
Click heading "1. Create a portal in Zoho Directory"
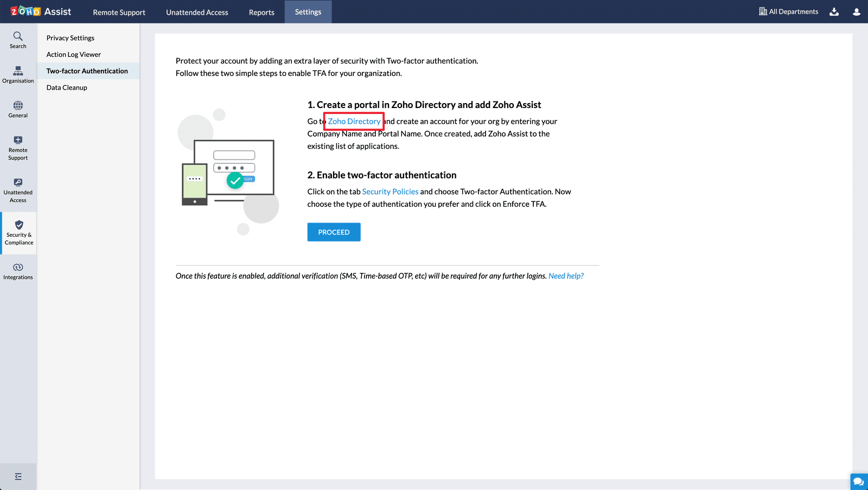(424, 105)
